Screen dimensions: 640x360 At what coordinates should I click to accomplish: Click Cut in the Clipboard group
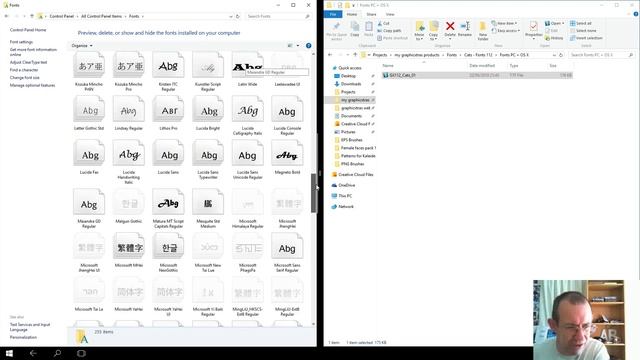[383, 24]
